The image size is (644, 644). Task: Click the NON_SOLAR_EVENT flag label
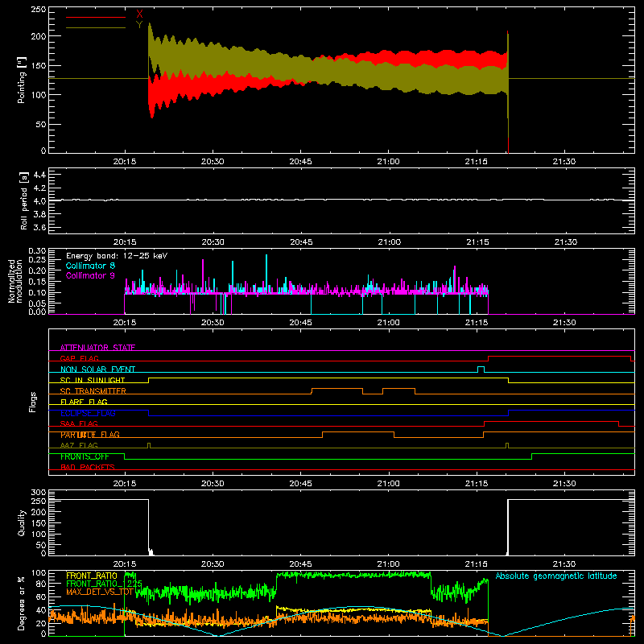point(97,369)
